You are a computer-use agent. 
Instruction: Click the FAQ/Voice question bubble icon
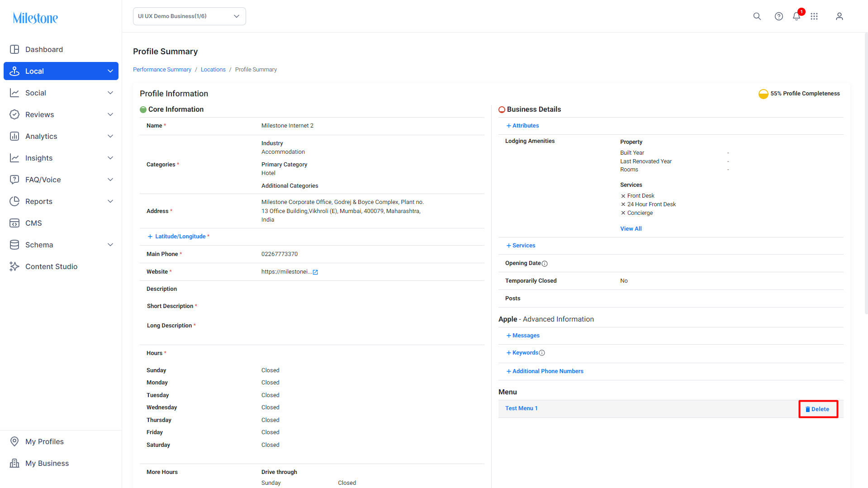[x=14, y=180]
